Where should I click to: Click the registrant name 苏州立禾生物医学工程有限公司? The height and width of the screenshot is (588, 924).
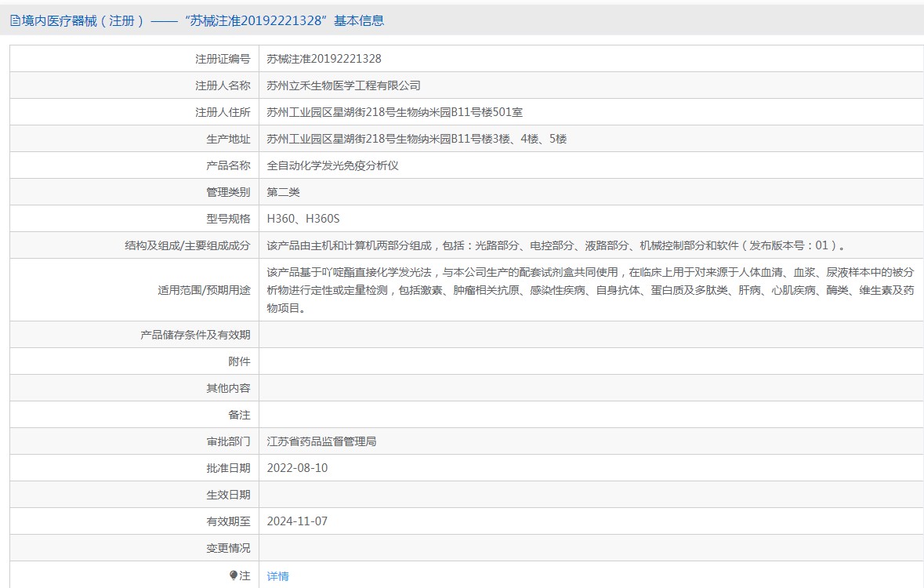(x=343, y=85)
